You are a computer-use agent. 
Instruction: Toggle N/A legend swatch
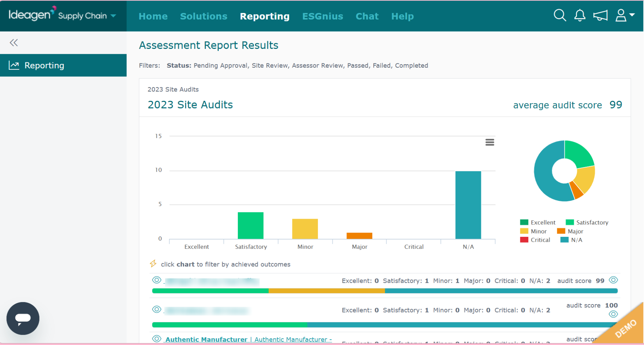(565, 240)
